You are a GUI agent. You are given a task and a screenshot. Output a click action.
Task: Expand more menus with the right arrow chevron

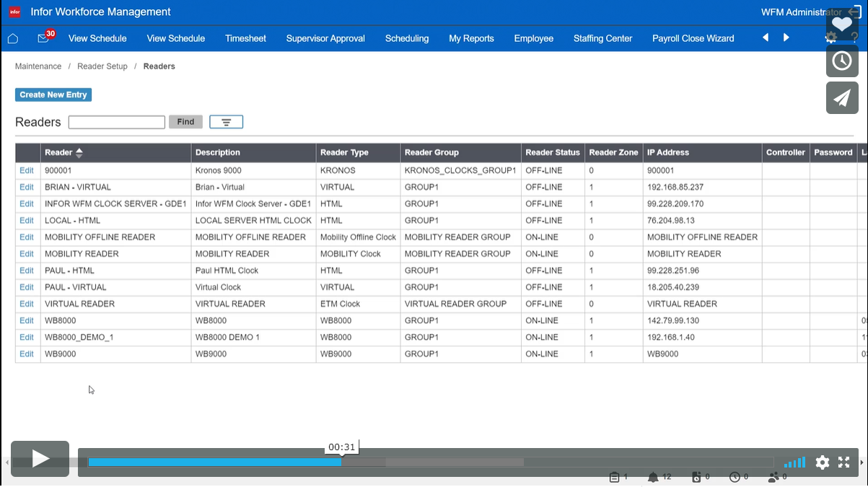786,38
